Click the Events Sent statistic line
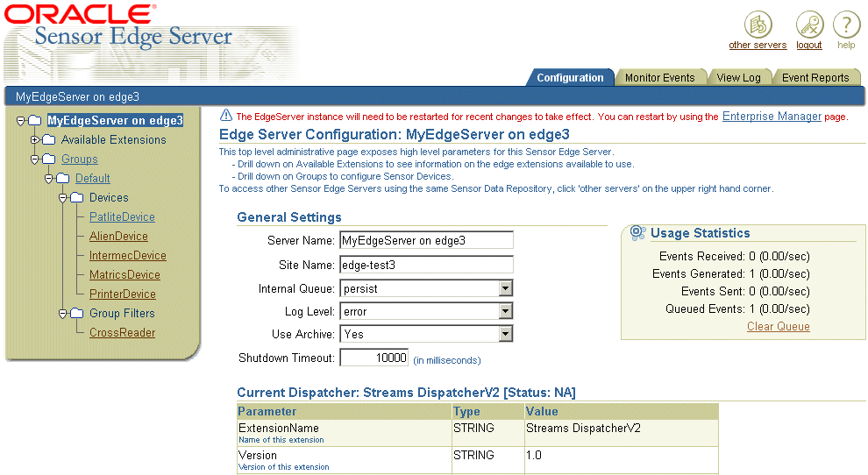This screenshot has width=868, height=475. coord(745,292)
